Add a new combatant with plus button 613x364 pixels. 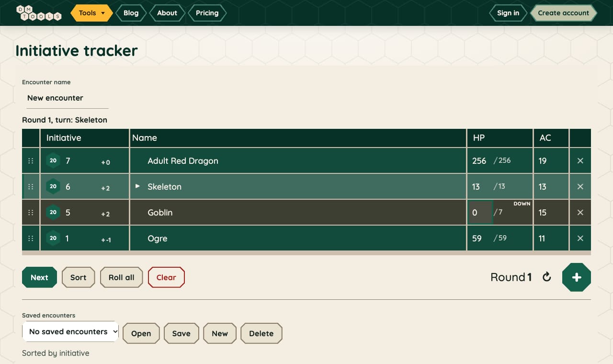click(577, 277)
